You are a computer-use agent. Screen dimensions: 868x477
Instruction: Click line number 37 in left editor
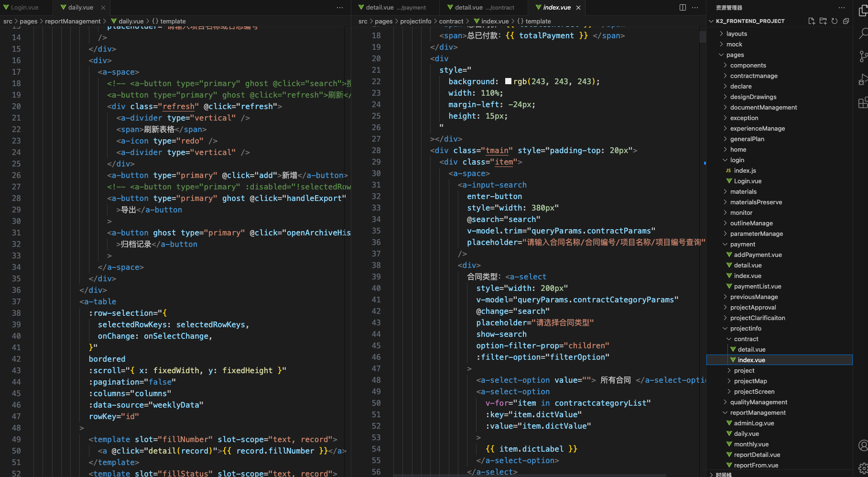coord(16,301)
